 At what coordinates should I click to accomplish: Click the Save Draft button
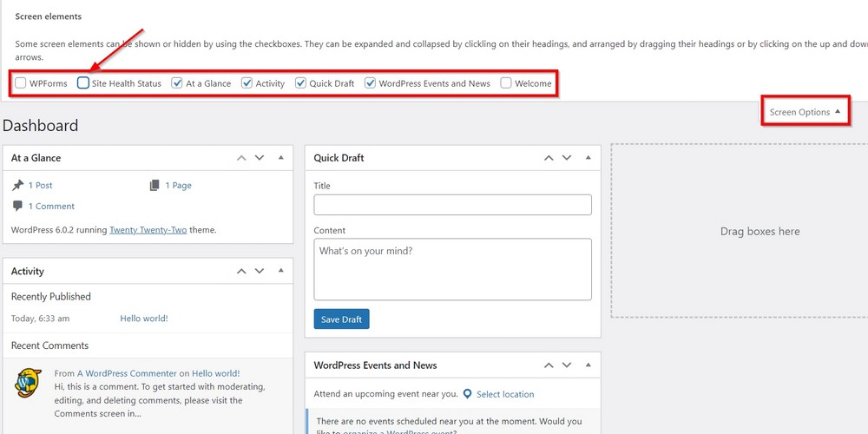point(341,319)
